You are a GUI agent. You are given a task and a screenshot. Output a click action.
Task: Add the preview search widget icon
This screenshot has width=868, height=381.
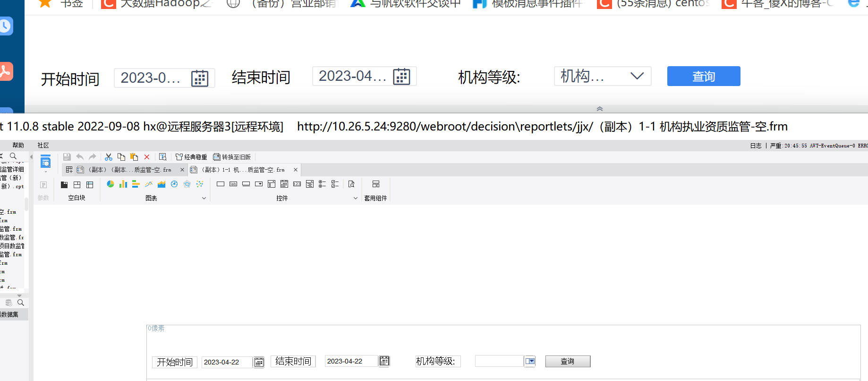(x=351, y=184)
